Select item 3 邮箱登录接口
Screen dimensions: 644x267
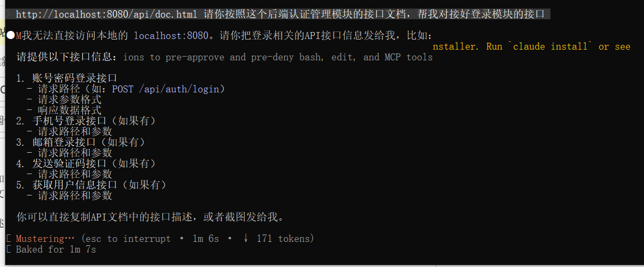(81, 143)
